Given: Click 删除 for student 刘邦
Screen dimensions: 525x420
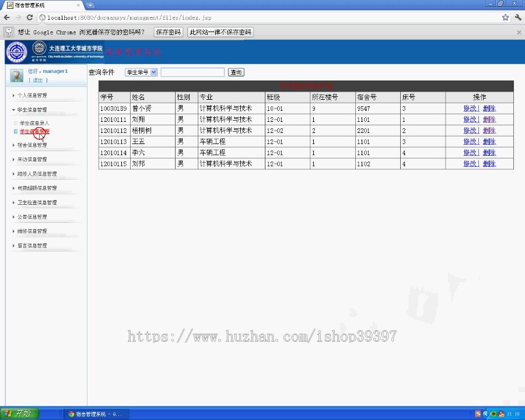Looking at the screenshot, I should click(x=489, y=164).
